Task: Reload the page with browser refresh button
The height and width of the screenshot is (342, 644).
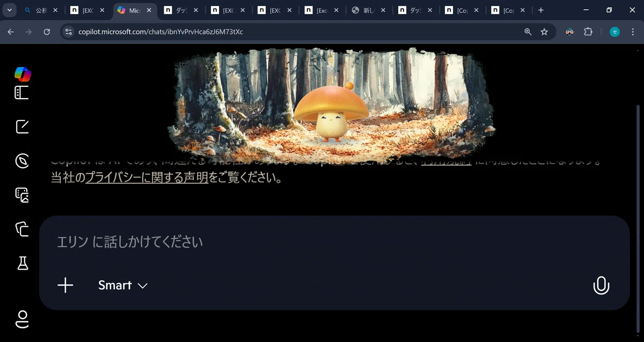Action: pos(47,32)
